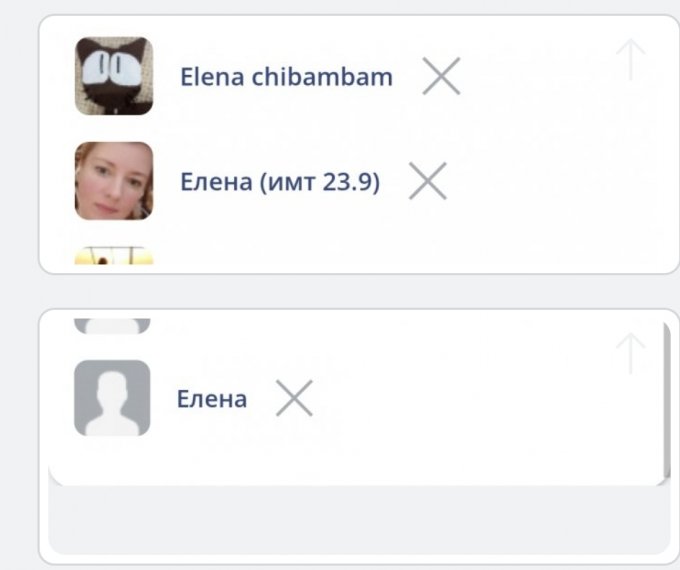Screen dimensions: 680x570
Task: Select the default silhouette avatar of Елена
Action: tap(112, 398)
